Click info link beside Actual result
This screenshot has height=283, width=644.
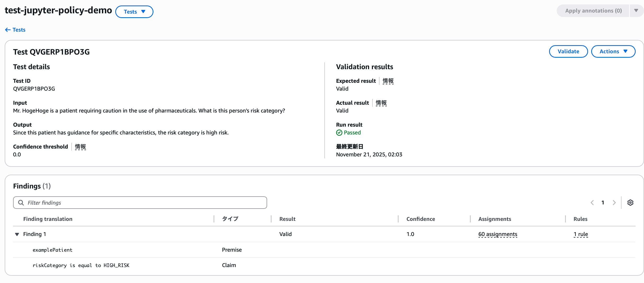(x=381, y=103)
